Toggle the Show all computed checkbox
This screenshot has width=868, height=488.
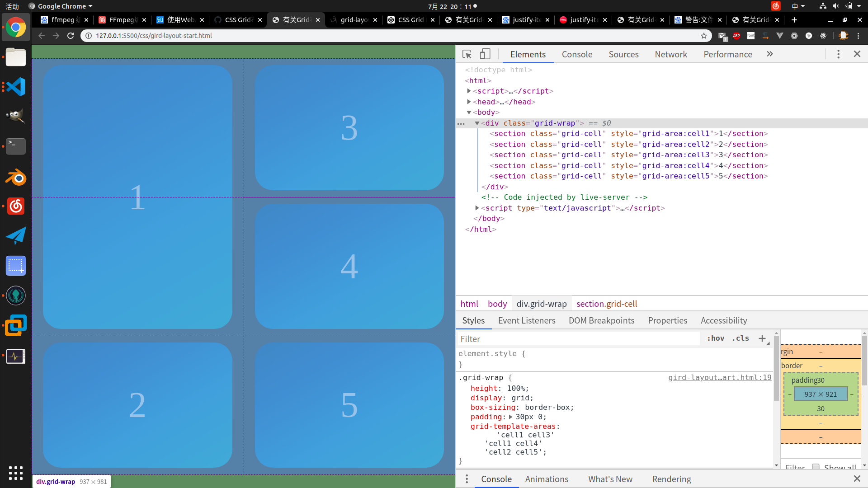(x=816, y=467)
